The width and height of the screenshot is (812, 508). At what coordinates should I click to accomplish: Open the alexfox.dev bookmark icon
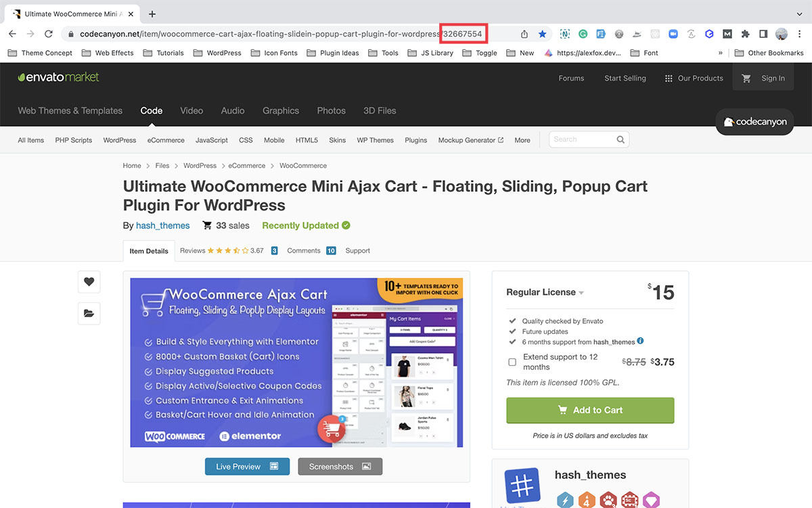coord(549,53)
